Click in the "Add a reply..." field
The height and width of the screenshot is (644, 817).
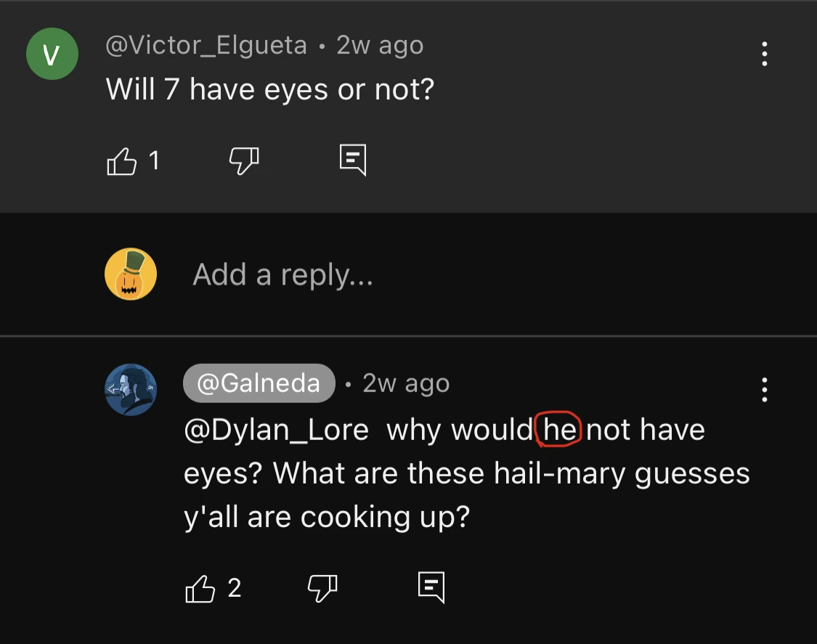tap(283, 274)
